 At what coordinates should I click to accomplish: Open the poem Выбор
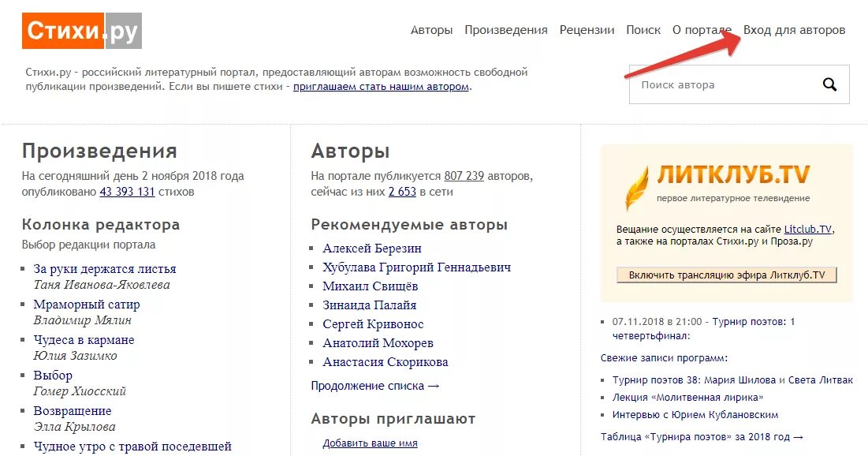point(53,375)
